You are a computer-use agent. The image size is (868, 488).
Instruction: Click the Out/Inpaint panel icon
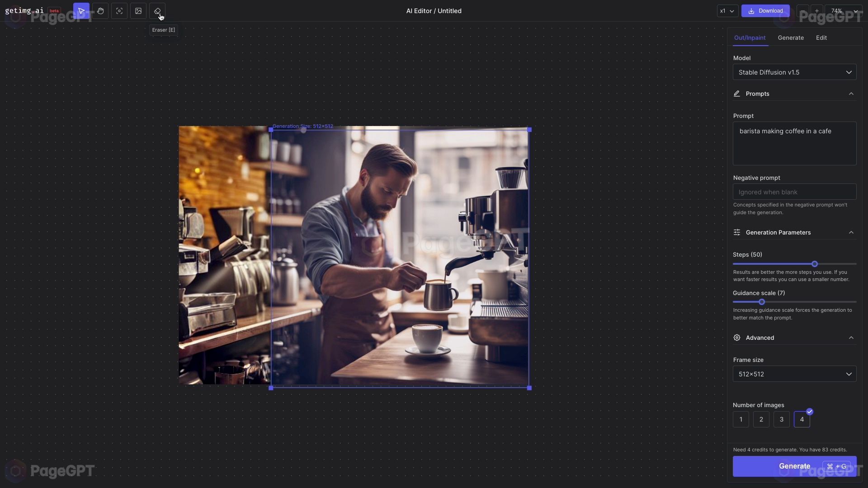pos(750,37)
